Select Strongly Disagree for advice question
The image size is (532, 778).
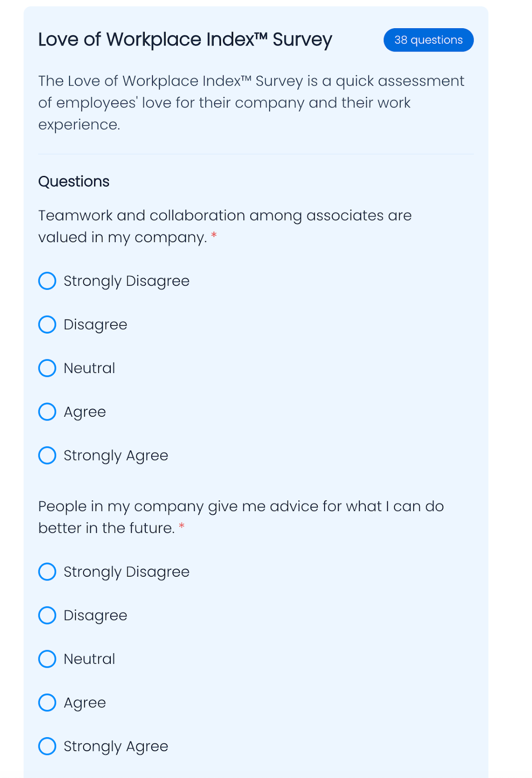(47, 572)
